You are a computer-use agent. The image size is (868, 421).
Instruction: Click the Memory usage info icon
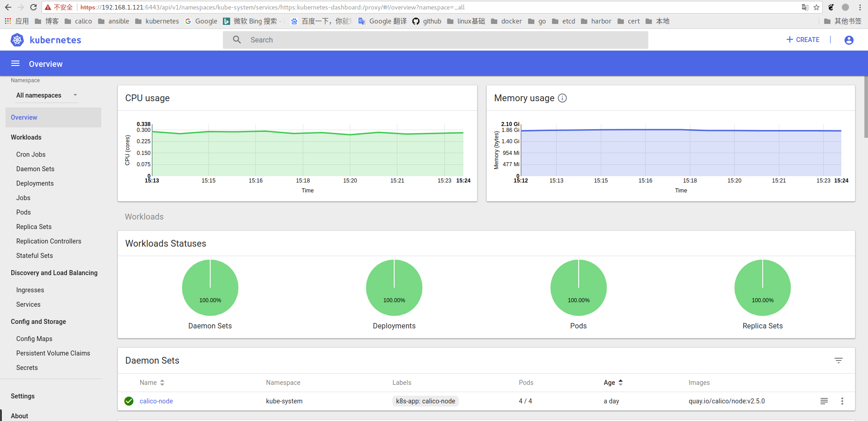(x=562, y=98)
